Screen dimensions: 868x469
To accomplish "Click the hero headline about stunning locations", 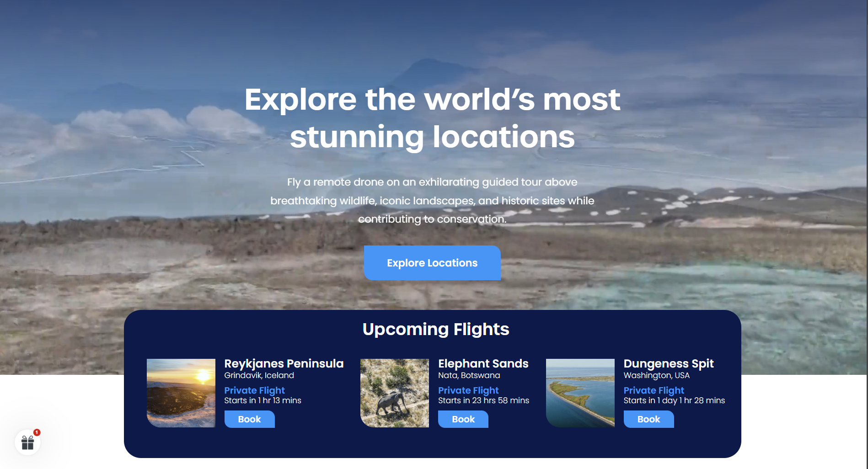I will coord(432,118).
